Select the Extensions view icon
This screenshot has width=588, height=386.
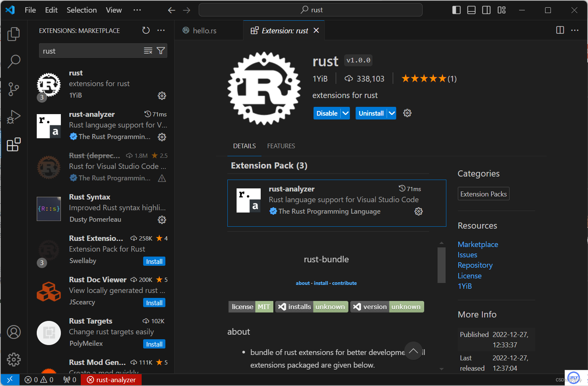pyautogui.click(x=14, y=144)
